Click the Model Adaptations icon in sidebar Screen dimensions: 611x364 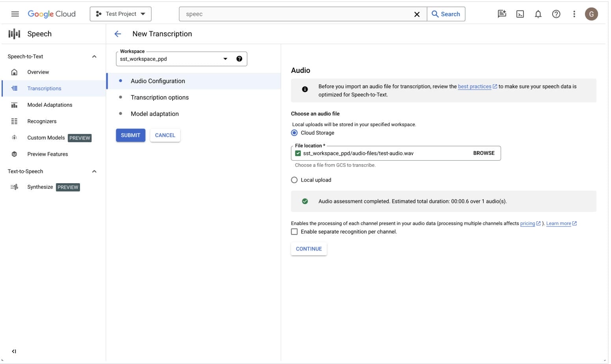14,105
